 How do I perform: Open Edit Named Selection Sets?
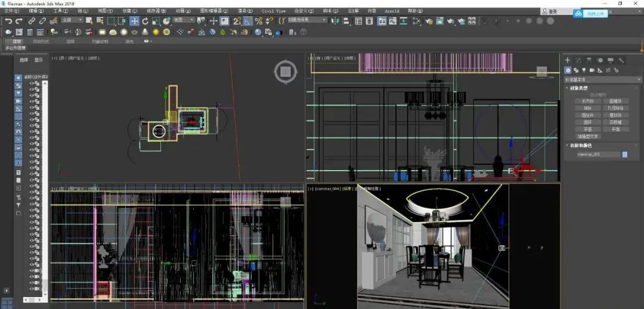[281, 21]
